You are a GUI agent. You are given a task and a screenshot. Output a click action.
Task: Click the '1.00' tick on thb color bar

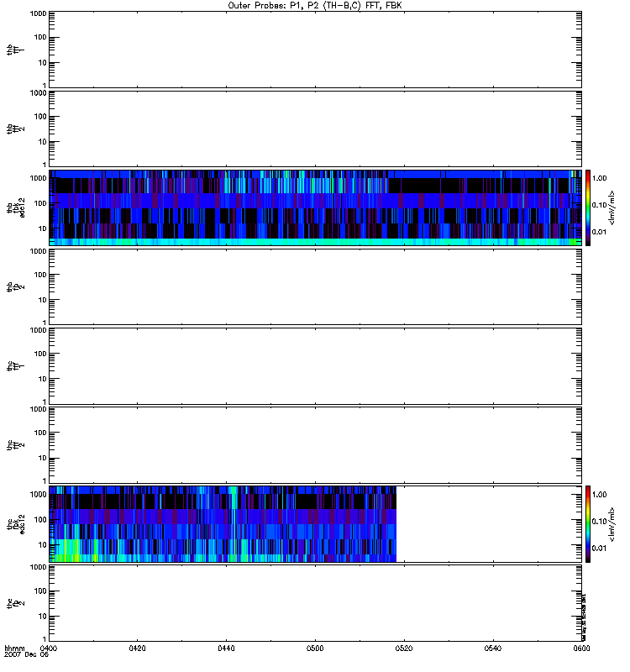click(600, 178)
